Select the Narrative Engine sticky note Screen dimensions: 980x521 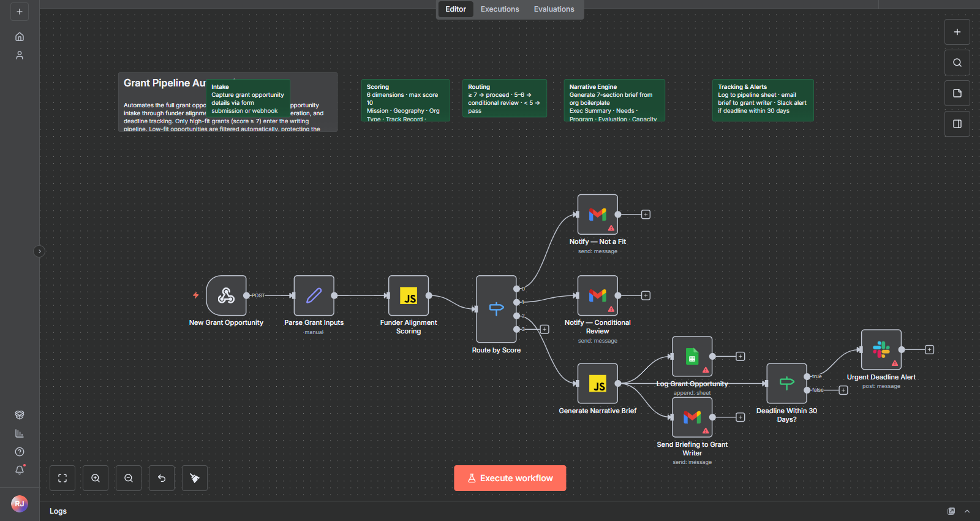pos(614,101)
